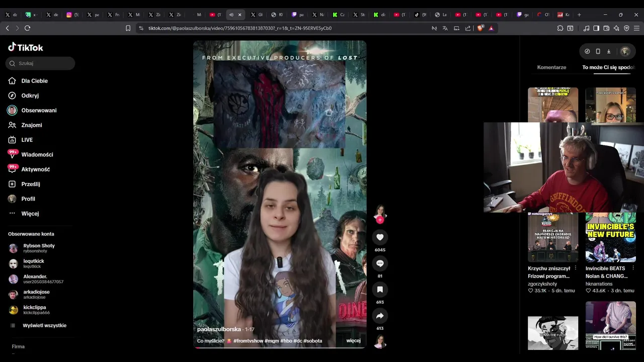Open Brave VPN shield icon
This screenshot has height=362, width=644.
click(x=626, y=28)
